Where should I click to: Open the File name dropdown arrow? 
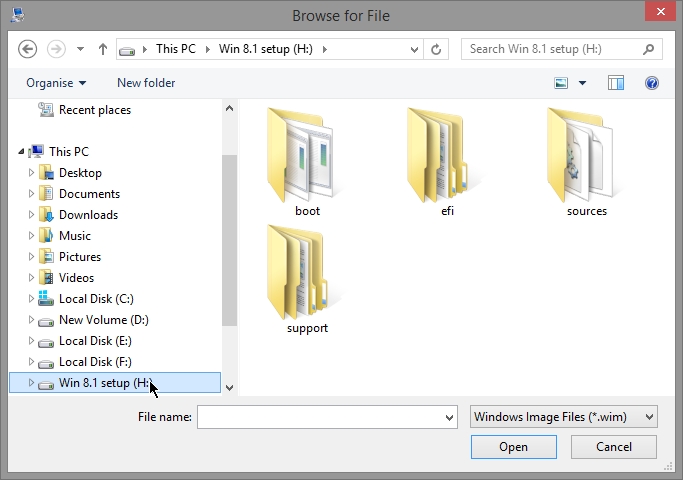tap(450, 417)
